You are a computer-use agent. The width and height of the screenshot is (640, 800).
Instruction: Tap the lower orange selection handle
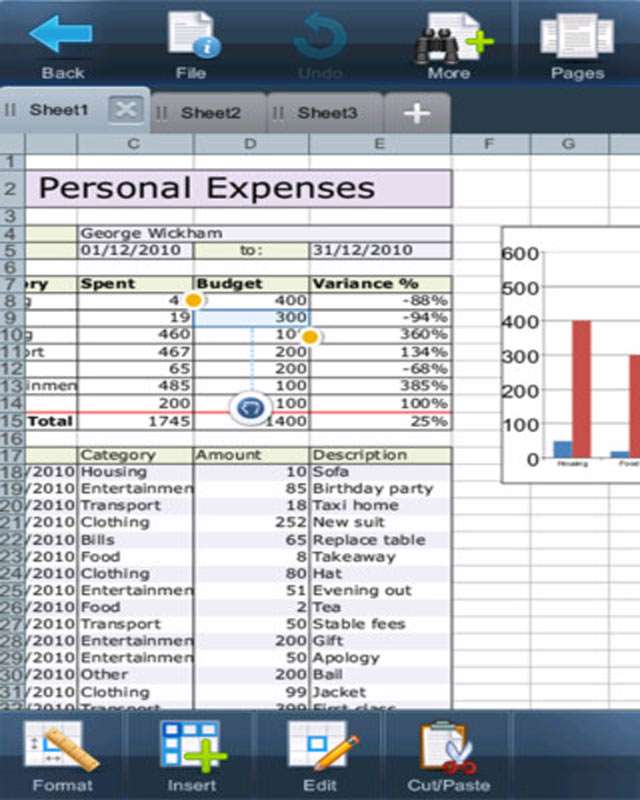[x=310, y=337]
